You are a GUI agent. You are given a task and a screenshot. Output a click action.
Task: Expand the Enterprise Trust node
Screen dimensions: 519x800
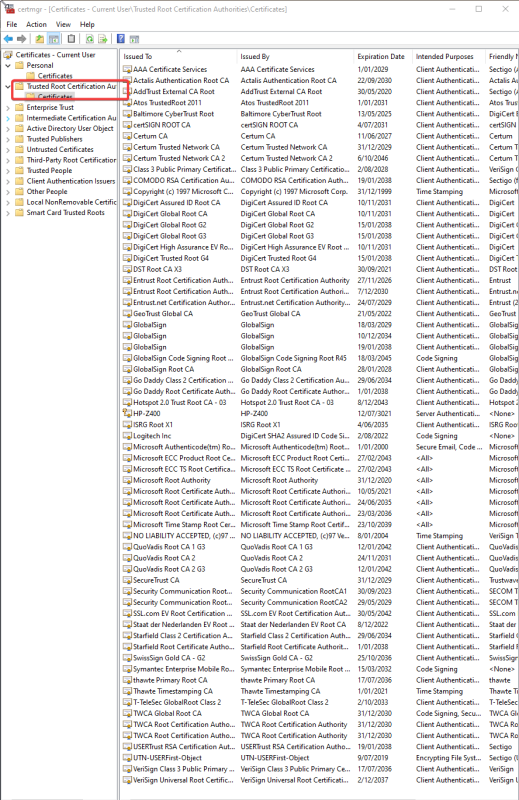click(8, 108)
